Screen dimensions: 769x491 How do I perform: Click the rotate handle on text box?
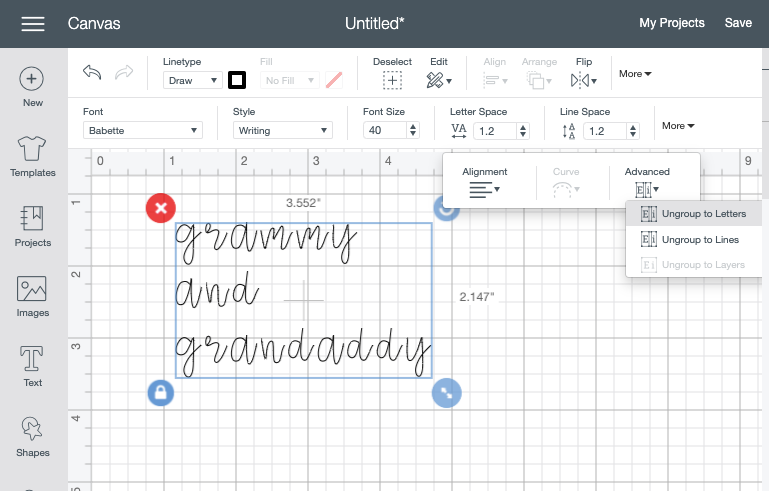pyautogui.click(x=446, y=210)
